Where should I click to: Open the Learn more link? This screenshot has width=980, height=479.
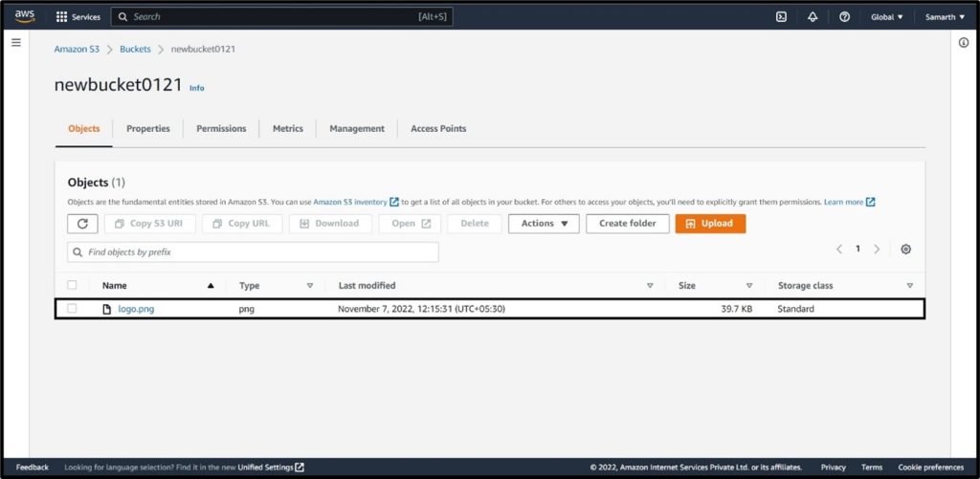843,203
